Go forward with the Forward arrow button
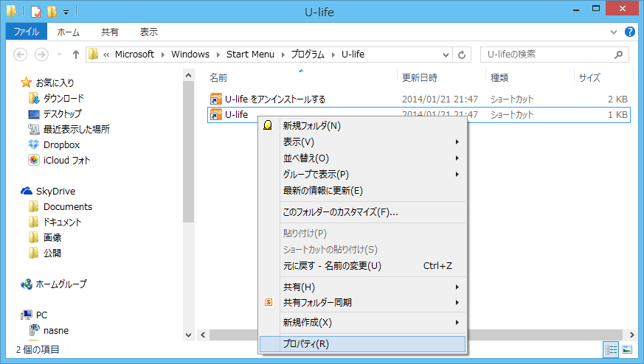 point(41,55)
